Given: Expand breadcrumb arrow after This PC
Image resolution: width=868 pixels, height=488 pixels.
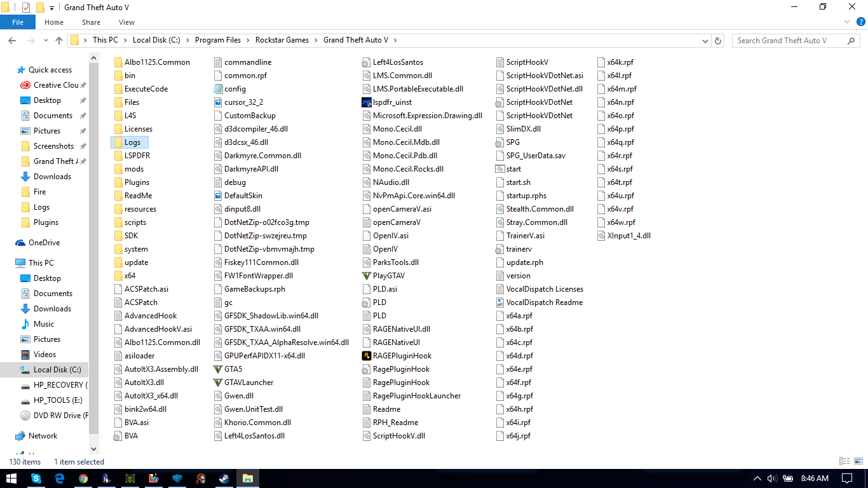Looking at the screenshot, I should 125,40.
